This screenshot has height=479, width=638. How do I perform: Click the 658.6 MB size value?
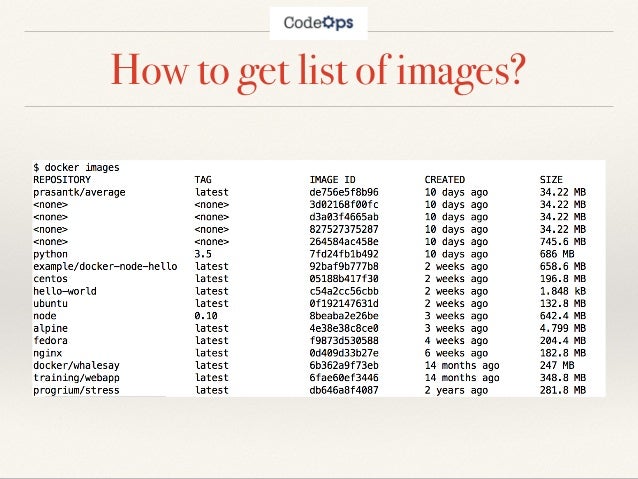[x=563, y=266]
